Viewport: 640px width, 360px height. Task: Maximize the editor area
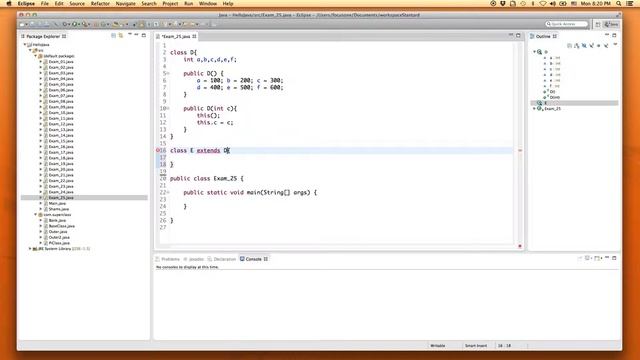518,36
